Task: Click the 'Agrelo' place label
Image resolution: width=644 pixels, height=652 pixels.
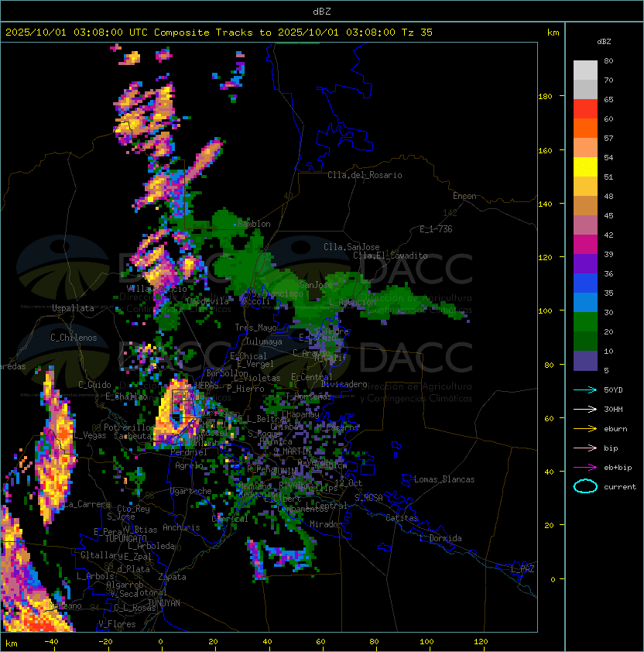Action: point(189,465)
